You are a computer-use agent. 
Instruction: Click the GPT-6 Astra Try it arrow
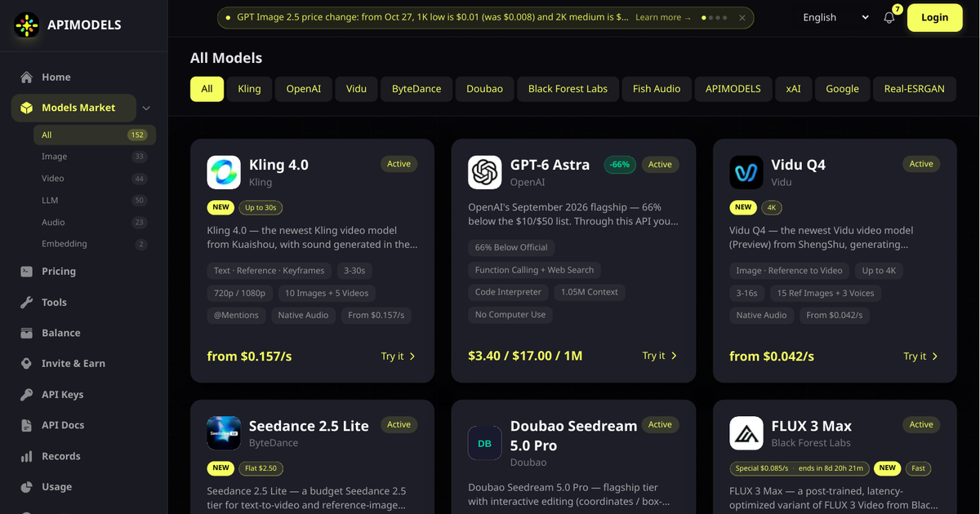pyautogui.click(x=674, y=356)
